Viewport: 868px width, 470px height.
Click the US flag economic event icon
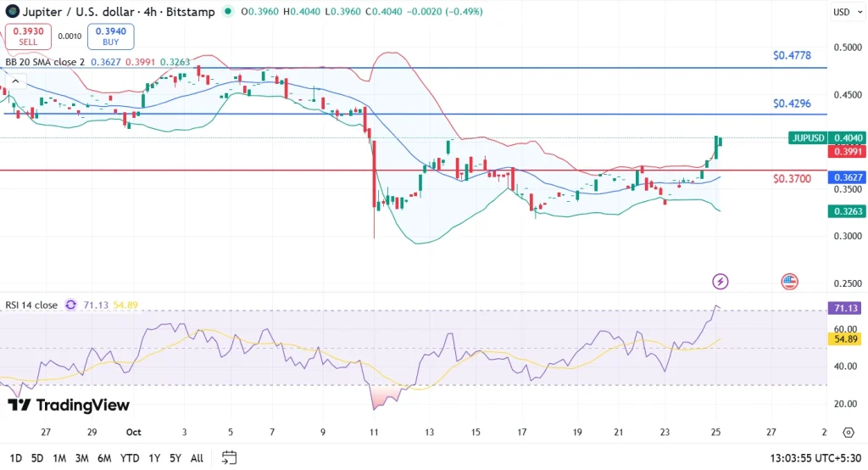pos(789,281)
